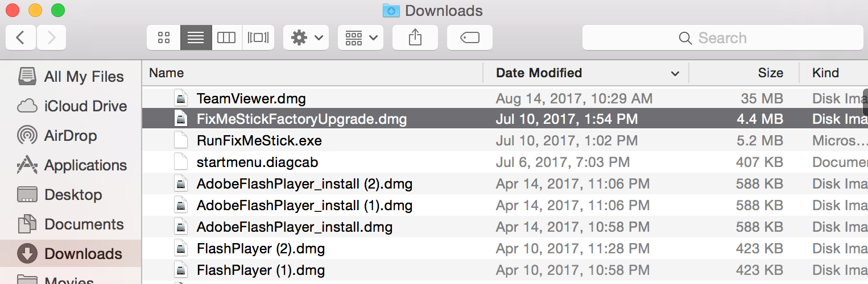Click the Edit Tags icon

pos(470,38)
